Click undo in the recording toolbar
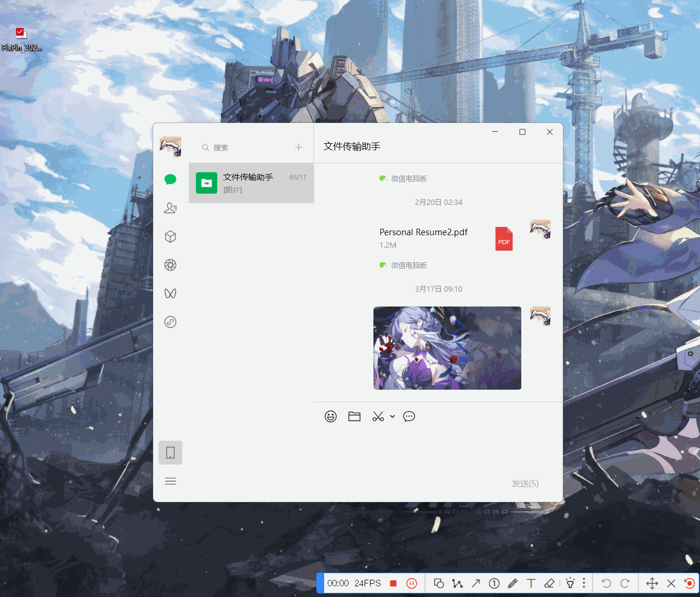This screenshot has height=597, width=700. [606, 583]
